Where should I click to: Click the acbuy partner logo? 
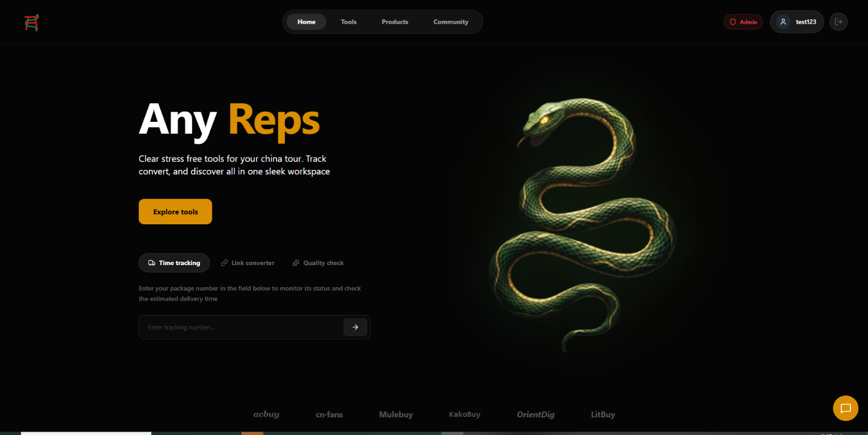tap(266, 415)
